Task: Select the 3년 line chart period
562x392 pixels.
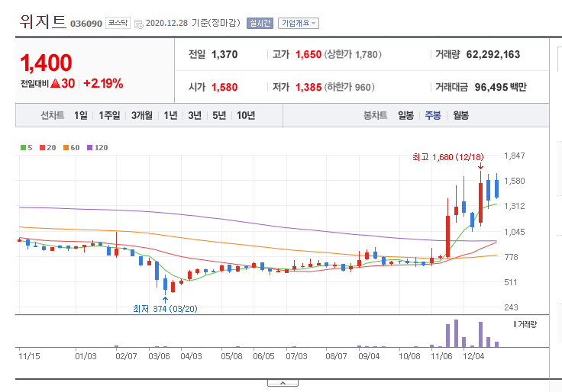Action: point(195,115)
